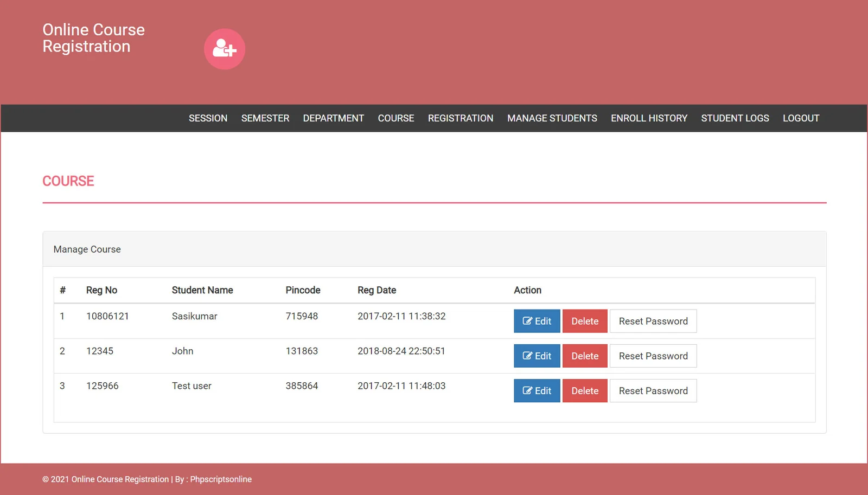Viewport: 868px width, 495px height.
Task: Open the SEMESTER menu item
Action: [x=265, y=118]
